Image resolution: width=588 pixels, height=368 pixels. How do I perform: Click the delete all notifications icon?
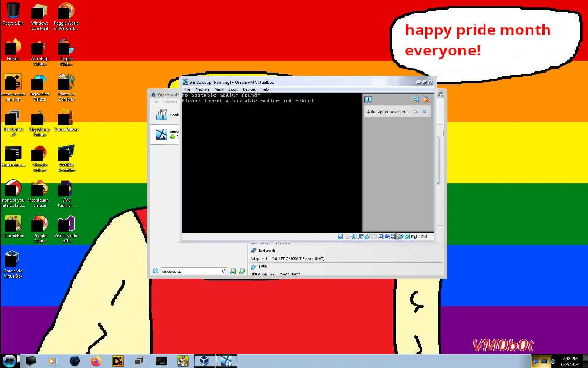(426, 100)
